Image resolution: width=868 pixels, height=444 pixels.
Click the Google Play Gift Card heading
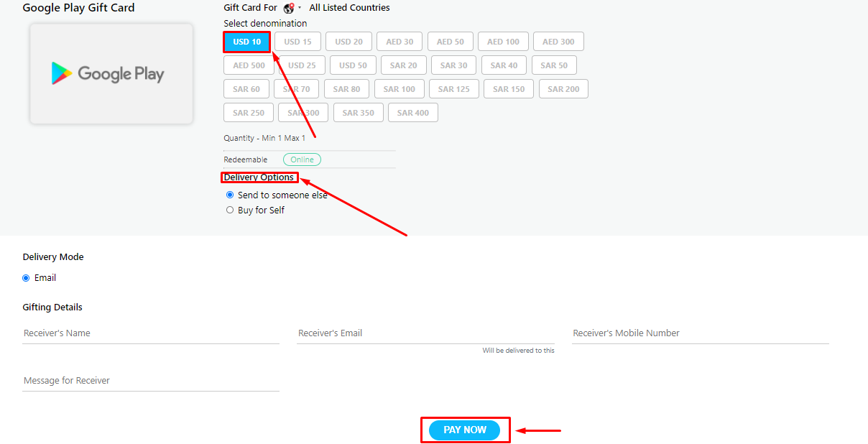click(x=78, y=8)
